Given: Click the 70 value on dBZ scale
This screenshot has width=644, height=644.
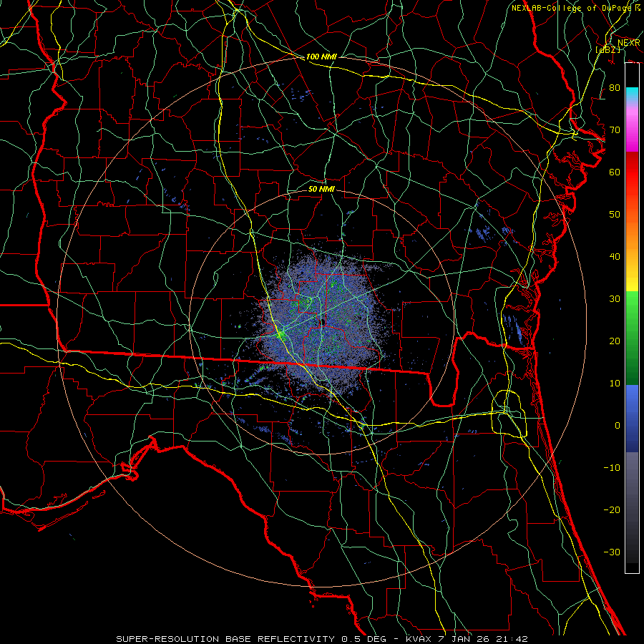Looking at the screenshot, I should coord(615,130).
